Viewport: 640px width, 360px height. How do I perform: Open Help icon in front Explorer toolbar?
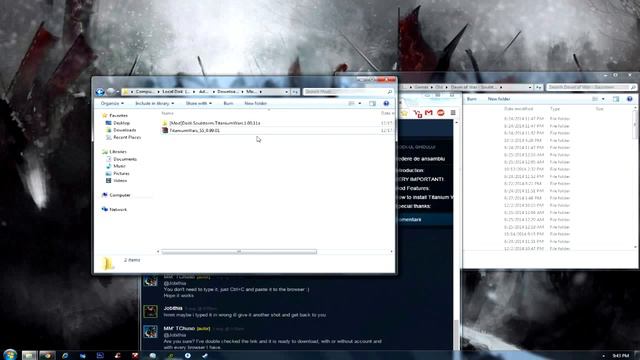click(x=386, y=104)
